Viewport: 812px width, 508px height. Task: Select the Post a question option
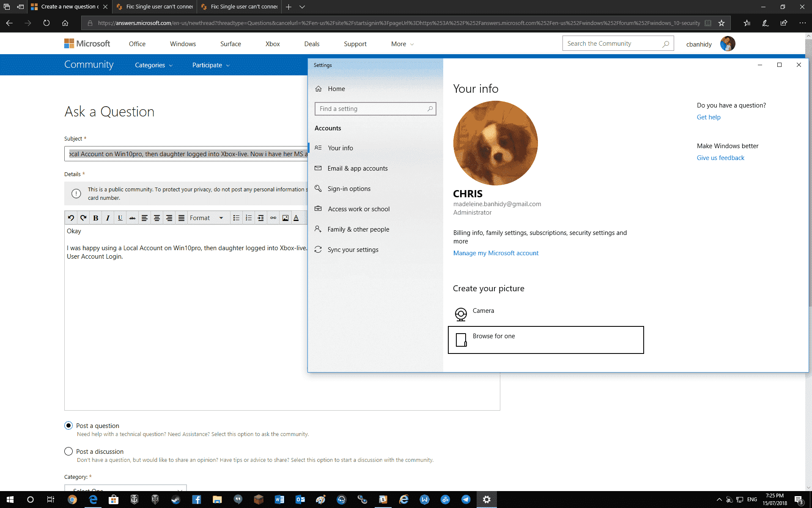(69, 425)
